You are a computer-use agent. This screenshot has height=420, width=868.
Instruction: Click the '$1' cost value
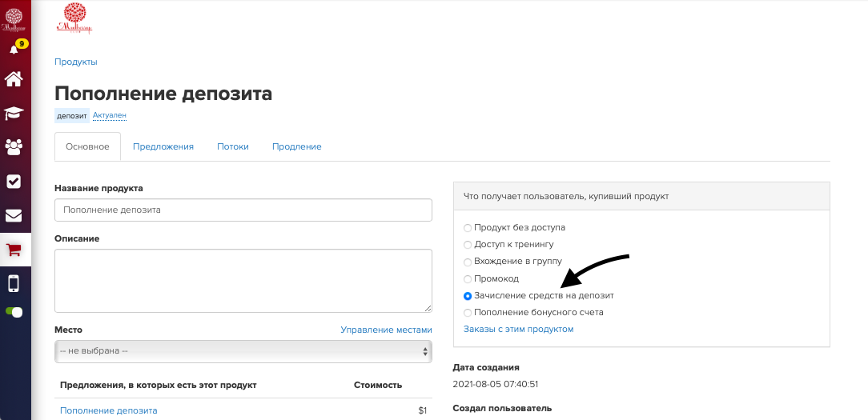(422, 410)
